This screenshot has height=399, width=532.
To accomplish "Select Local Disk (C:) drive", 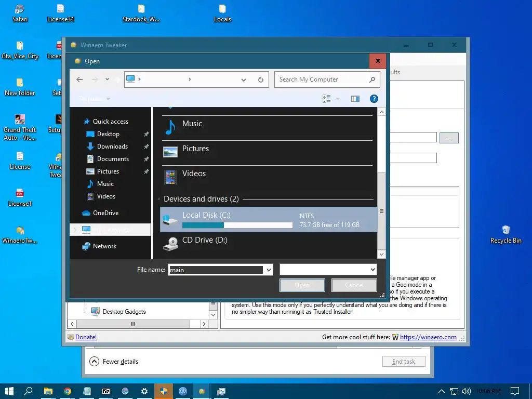I will (268, 220).
